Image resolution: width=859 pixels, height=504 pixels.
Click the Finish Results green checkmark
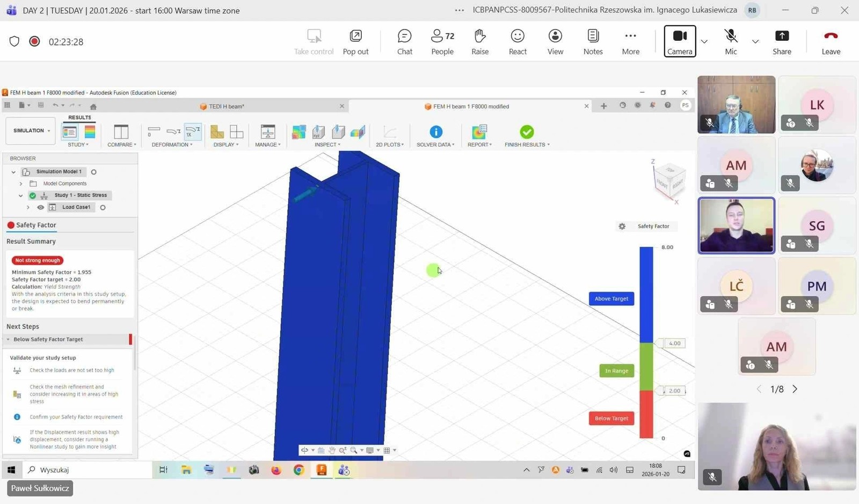[527, 132]
